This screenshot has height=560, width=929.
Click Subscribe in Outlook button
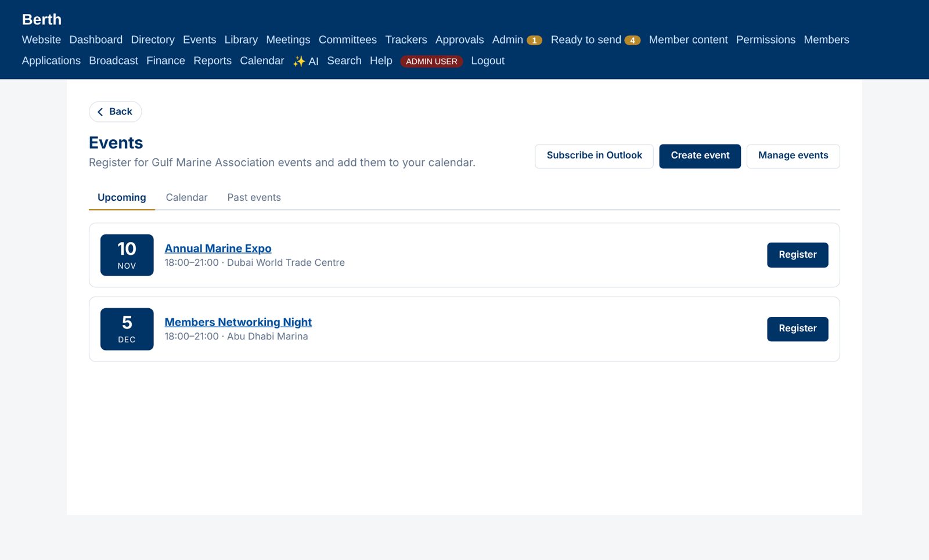(594, 156)
